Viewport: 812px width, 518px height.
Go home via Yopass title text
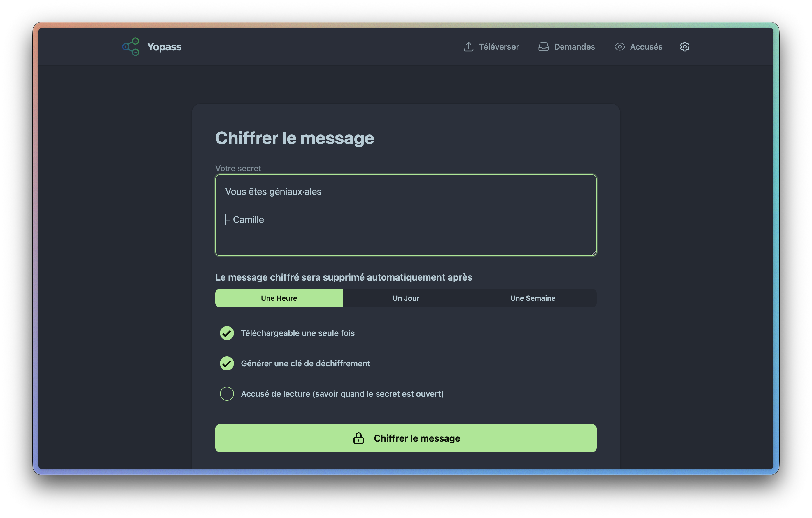pyautogui.click(x=164, y=47)
